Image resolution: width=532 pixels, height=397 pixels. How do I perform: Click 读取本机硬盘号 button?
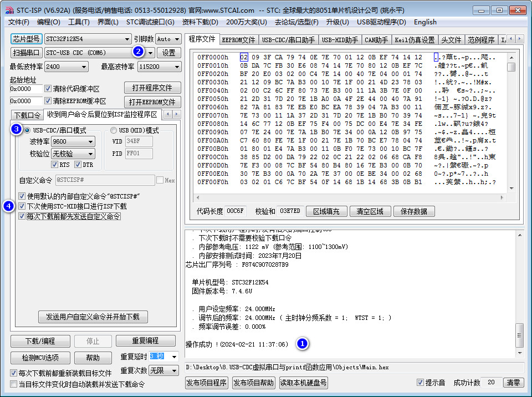[303, 383]
